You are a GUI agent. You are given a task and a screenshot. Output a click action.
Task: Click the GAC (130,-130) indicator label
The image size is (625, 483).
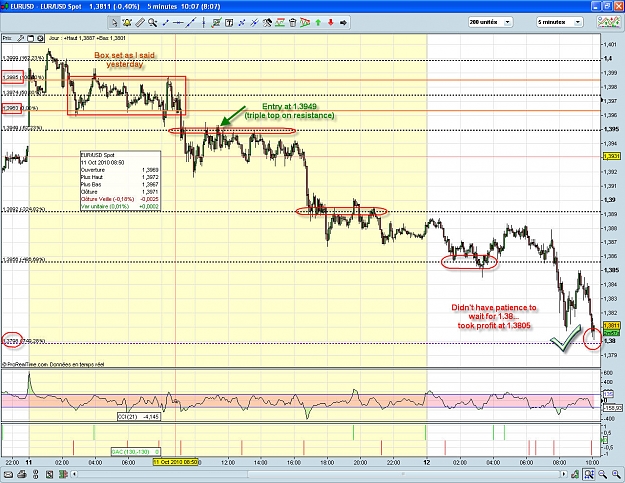click(x=136, y=452)
